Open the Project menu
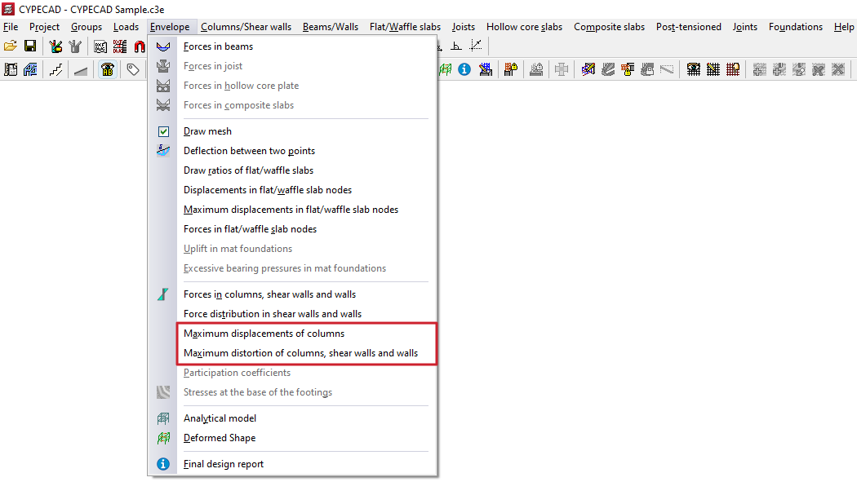The width and height of the screenshot is (857, 504). [44, 27]
